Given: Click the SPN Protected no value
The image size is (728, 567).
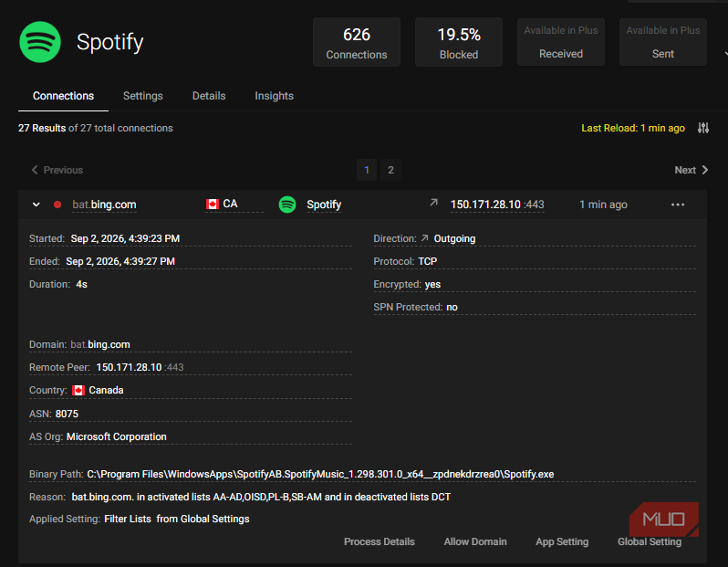Looking at the screenshot, I should (x=452, y=307).
